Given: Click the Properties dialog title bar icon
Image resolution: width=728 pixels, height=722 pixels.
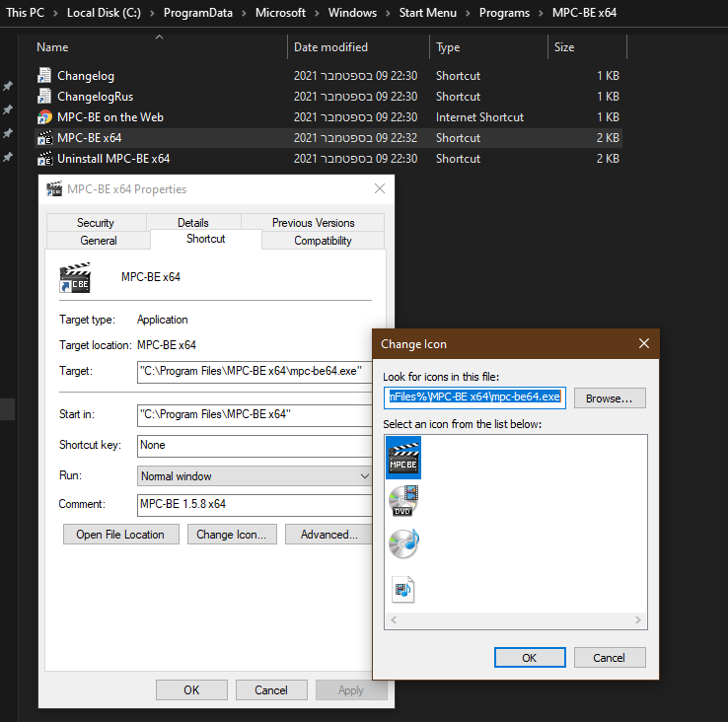Looking at the screenshot, I should pos(54,189).
